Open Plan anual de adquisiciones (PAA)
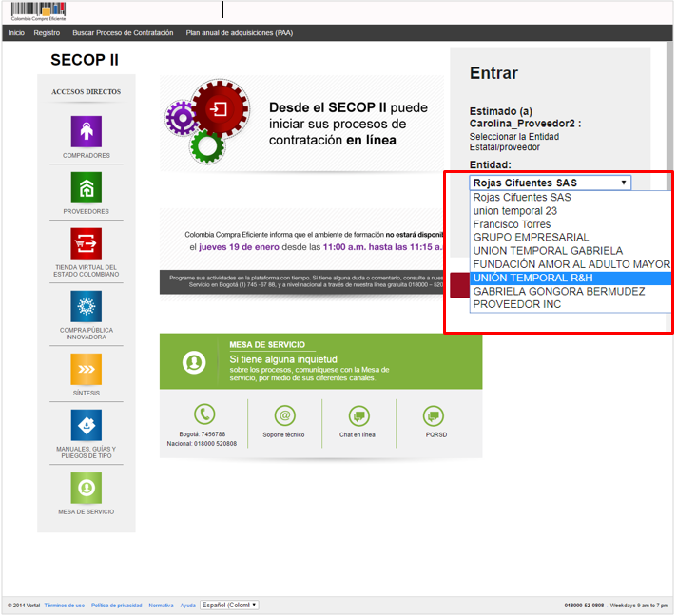This screenshot has width=677, height=616. (240, 33)
